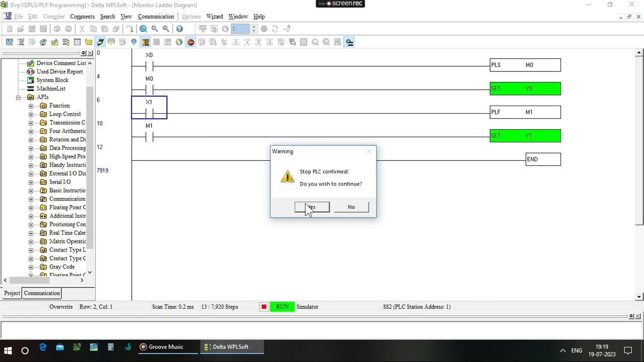Click the green circular run icon in toolbar

coord(179,42)
